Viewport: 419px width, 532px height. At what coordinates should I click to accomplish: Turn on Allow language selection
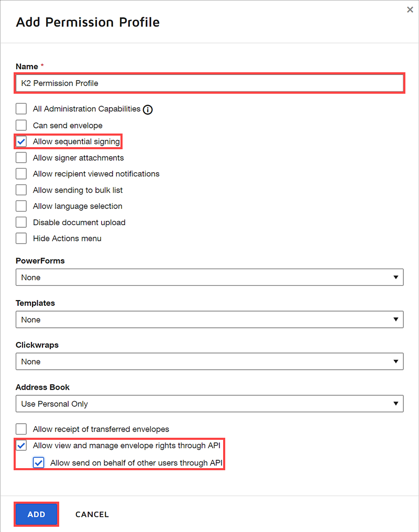click(21, 206)
